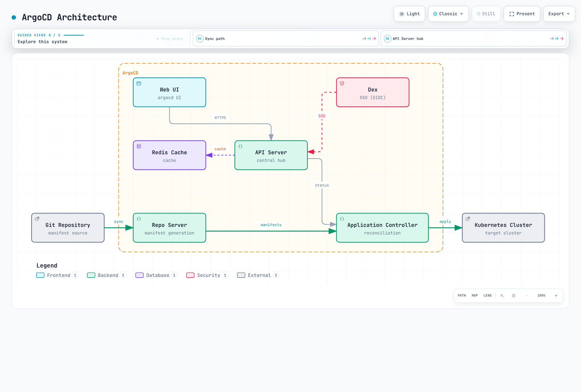Click the External count badge 2
The image size is (581, 392).
coord(276,275)
